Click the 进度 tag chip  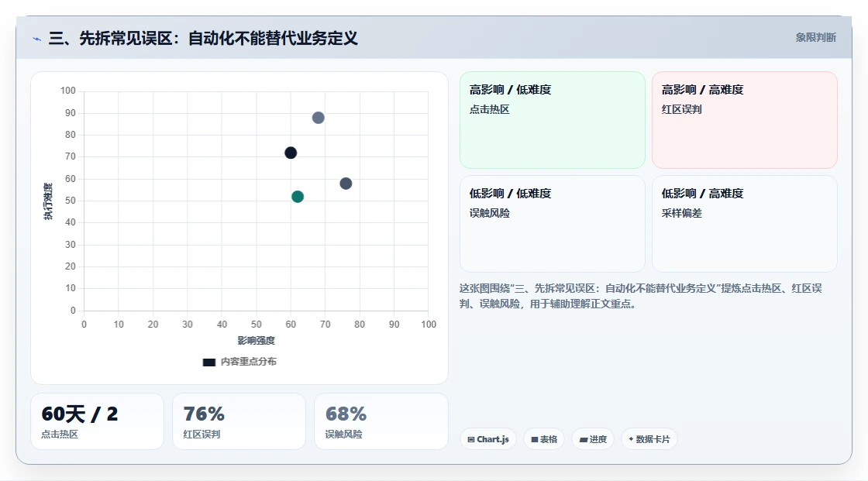pyautogui.click(x=593, y=439)
